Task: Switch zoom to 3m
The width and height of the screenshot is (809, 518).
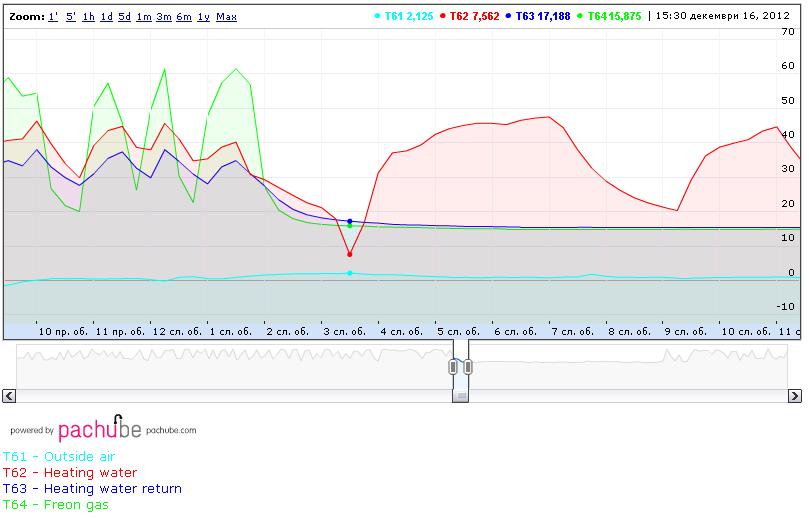Action: coord(164,17)
